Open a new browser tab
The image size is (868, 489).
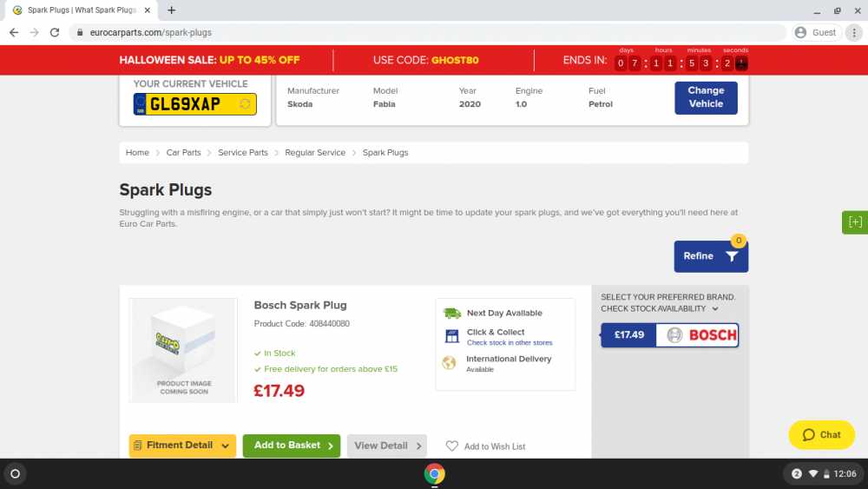point(172,10)
